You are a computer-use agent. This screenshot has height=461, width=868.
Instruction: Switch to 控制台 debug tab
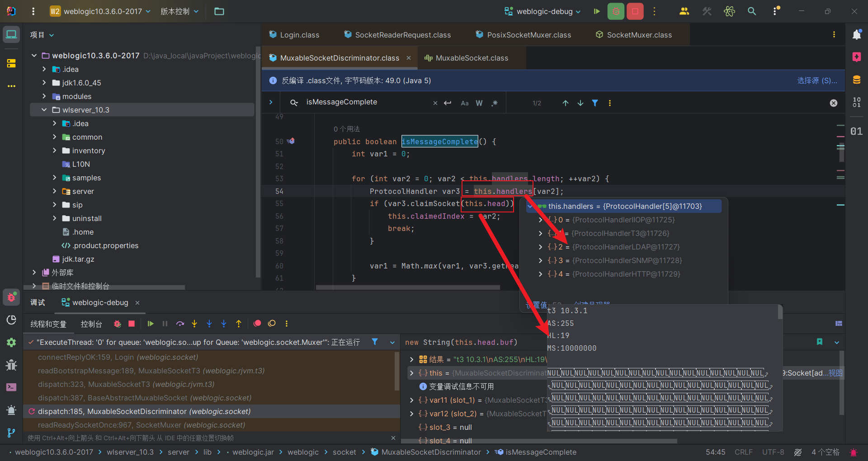[91, 324]
